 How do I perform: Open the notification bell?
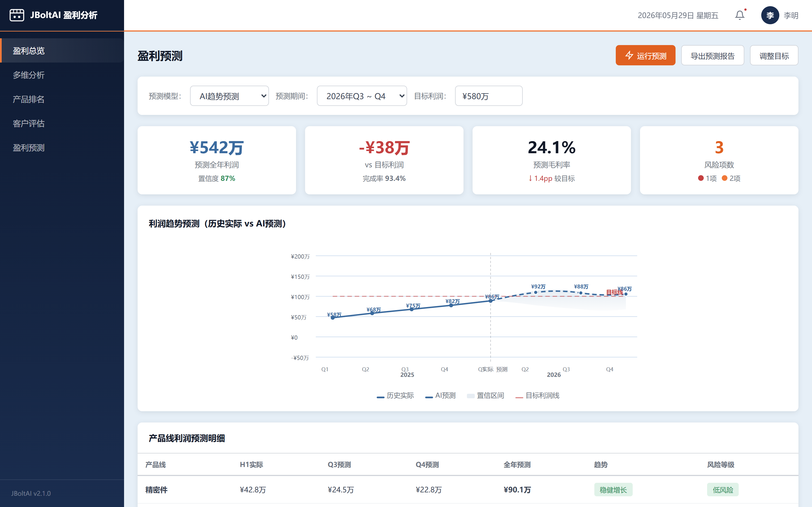tap(740, 15)
